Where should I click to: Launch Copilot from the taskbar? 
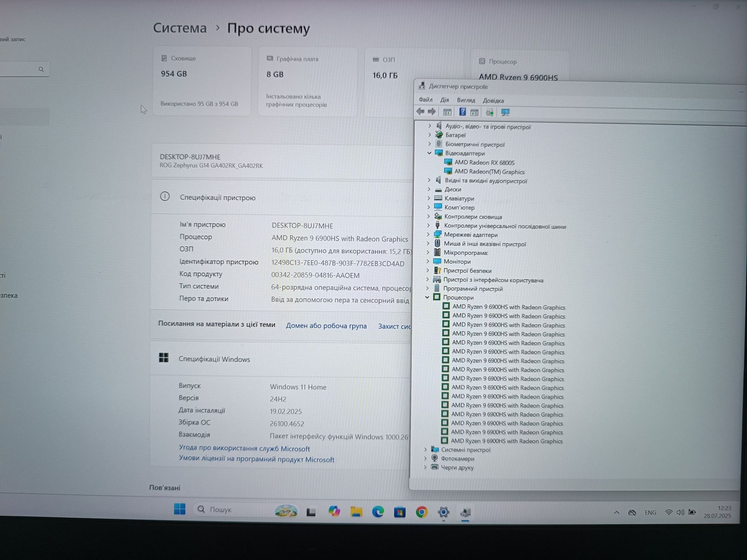pyautogui.click(x=334, y=511)
